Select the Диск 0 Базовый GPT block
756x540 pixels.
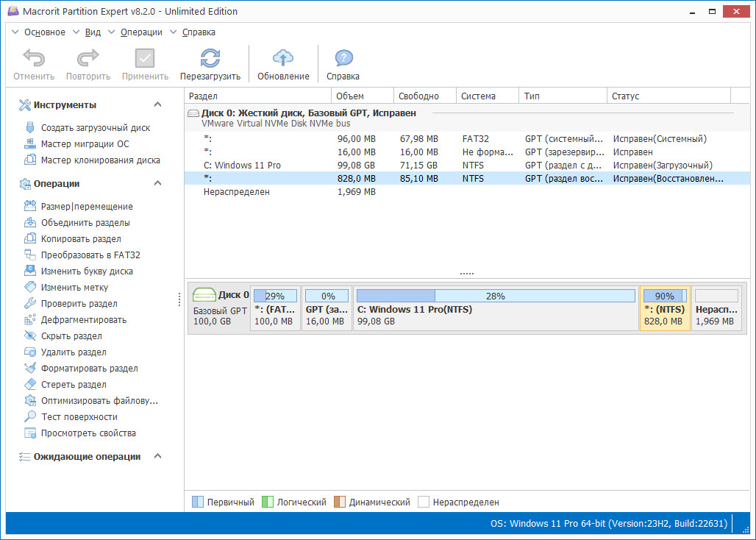tap(219, 308)
